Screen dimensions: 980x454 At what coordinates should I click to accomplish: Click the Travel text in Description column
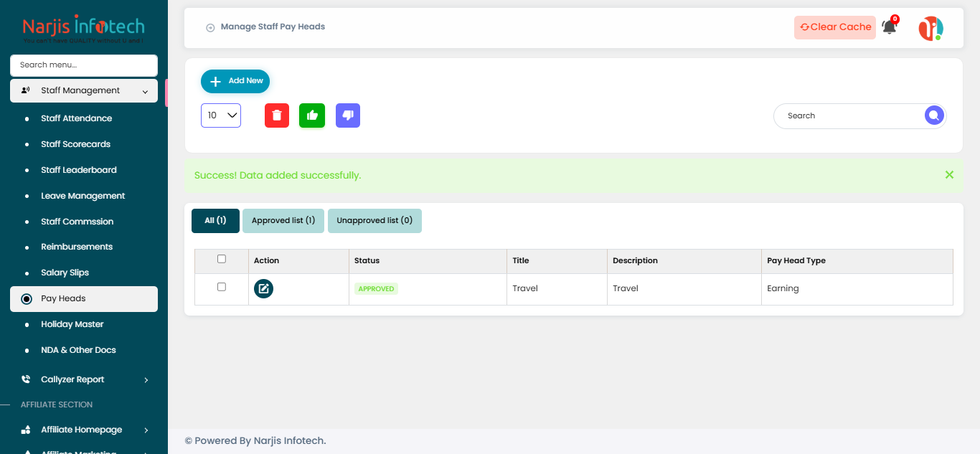point(626,288)
